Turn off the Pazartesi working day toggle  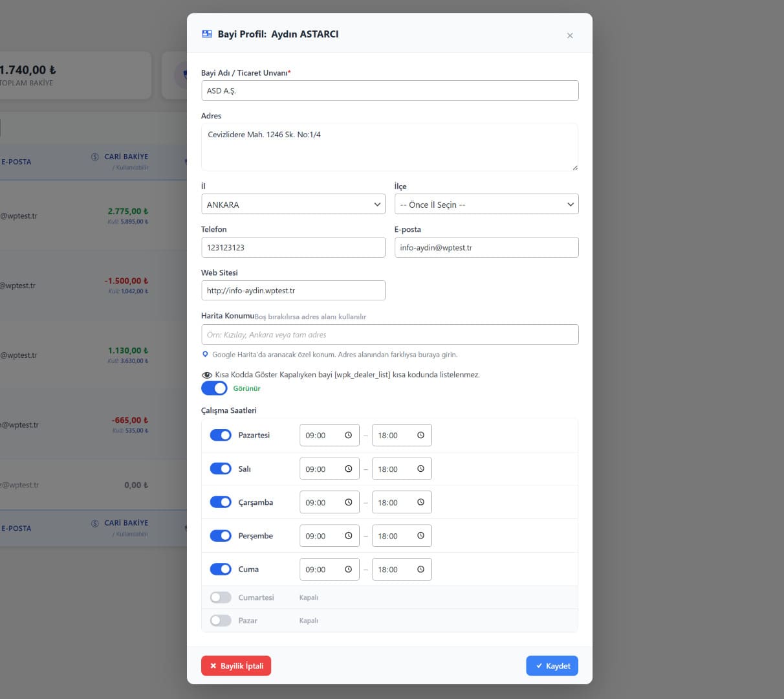click(221, 436)
